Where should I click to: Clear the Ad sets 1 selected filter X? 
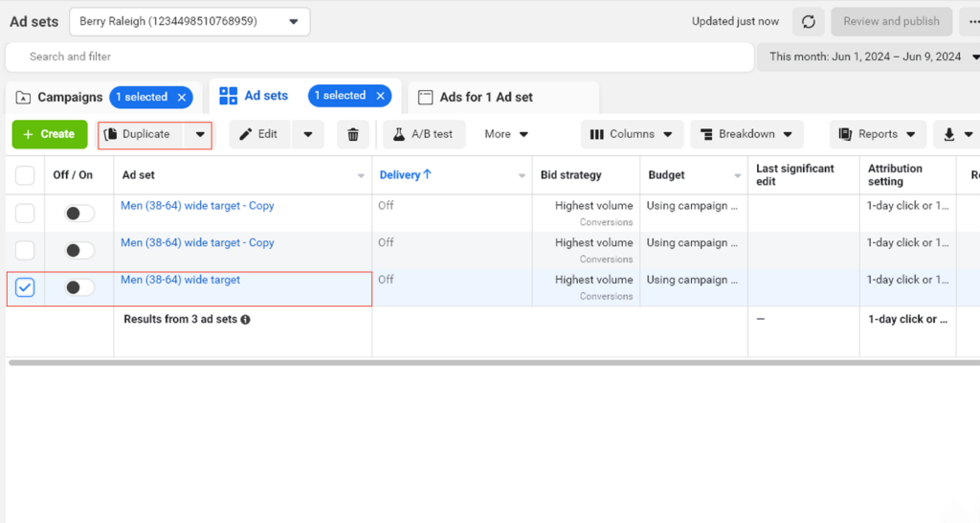point(380,96)
